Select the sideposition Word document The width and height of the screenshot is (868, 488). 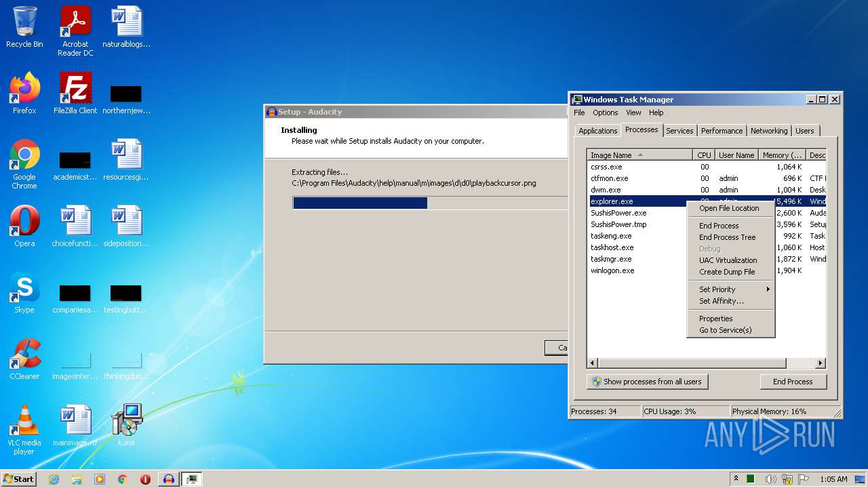[126, 226]
